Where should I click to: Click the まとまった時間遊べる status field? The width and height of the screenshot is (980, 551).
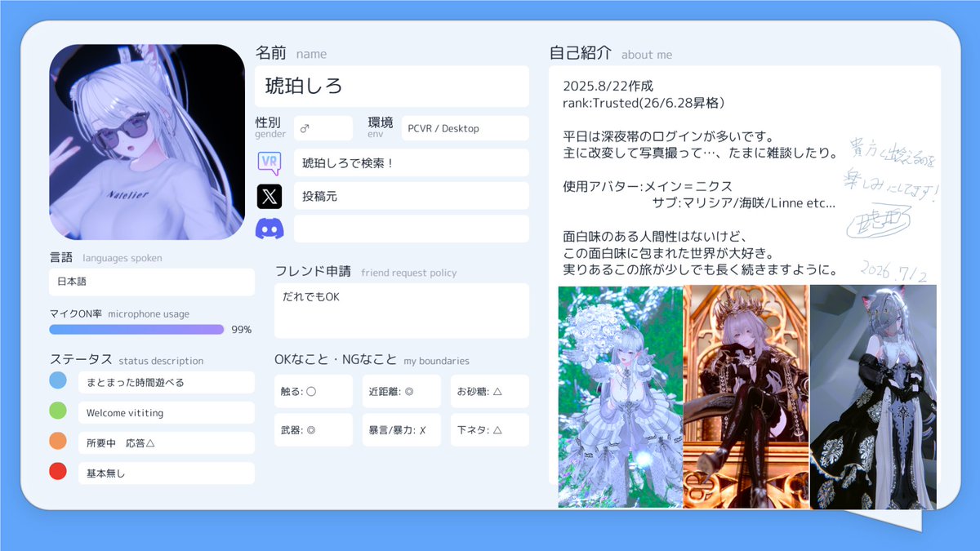point(167,382)
